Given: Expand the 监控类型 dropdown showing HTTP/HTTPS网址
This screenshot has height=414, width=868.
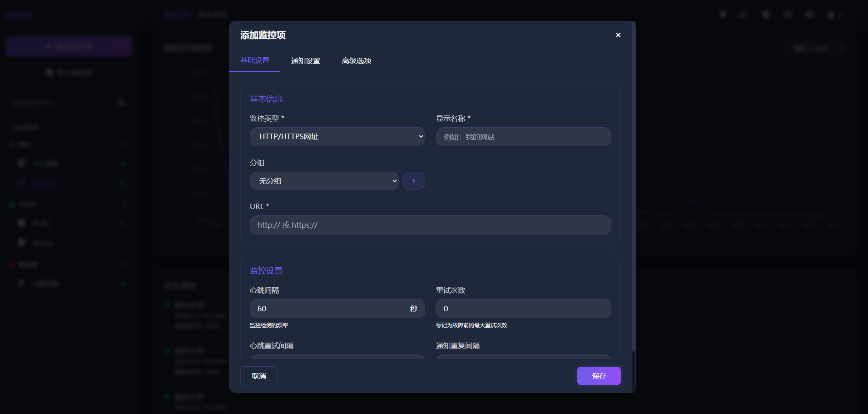Looking at the screenshot, I should click(337, 136).
